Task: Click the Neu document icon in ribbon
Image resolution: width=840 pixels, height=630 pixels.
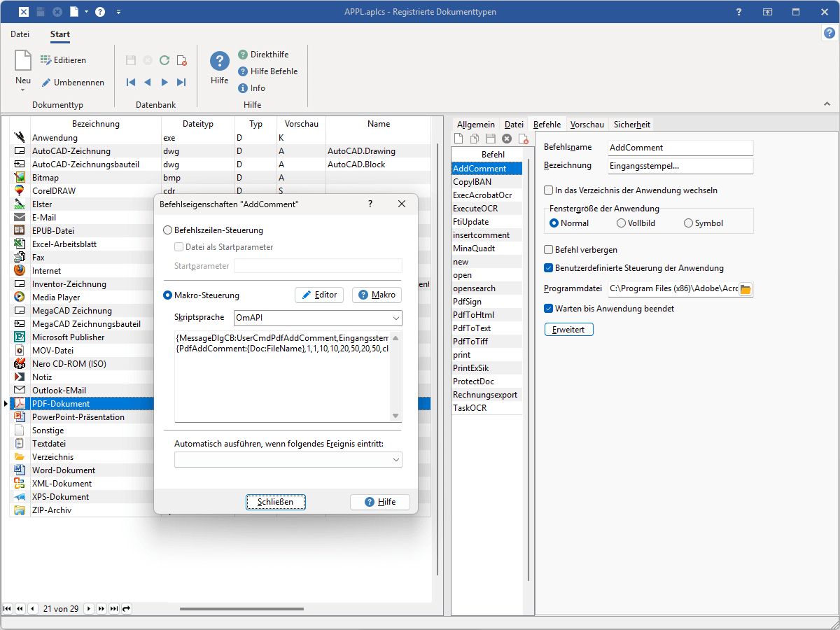Action: tap(23, 62)
